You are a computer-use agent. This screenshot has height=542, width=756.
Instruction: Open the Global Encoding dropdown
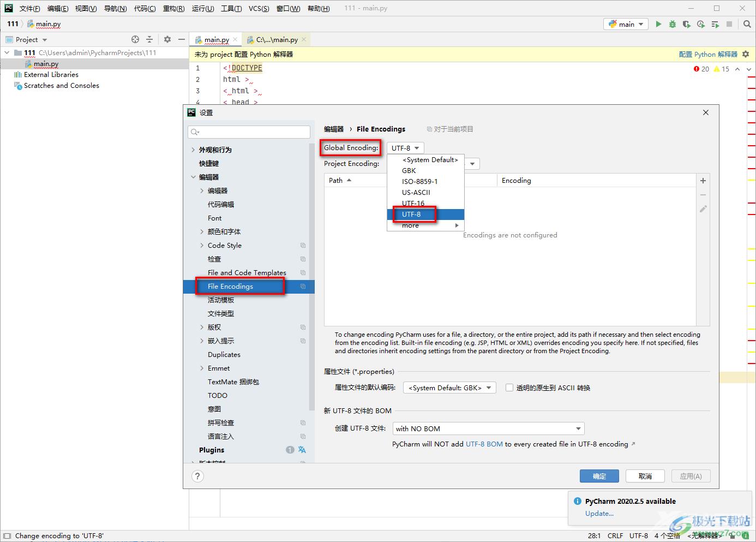[x=405, y=148]
